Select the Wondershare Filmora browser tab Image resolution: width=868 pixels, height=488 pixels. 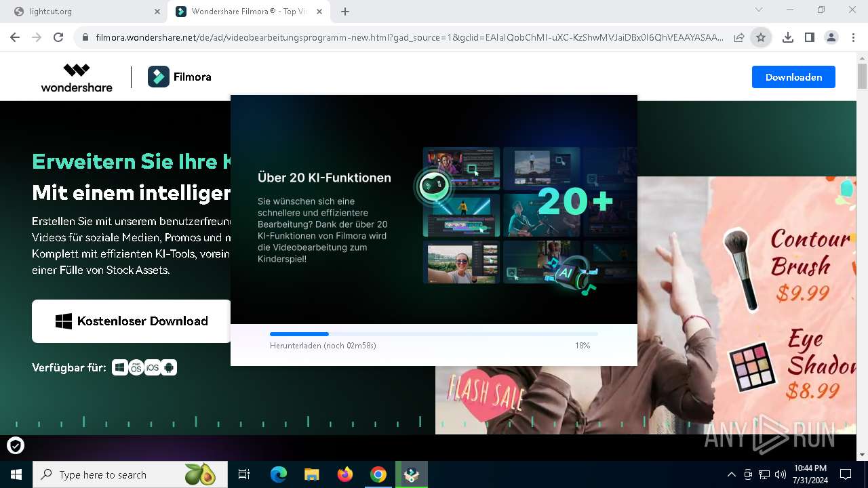click(x=249, y=12)
